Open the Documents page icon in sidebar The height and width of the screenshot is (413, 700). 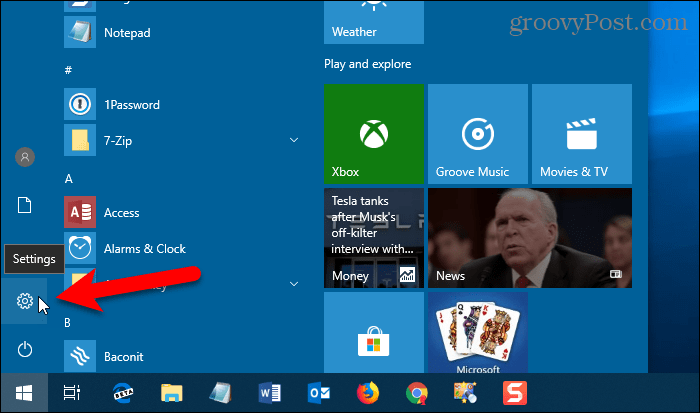coord(25,205)
